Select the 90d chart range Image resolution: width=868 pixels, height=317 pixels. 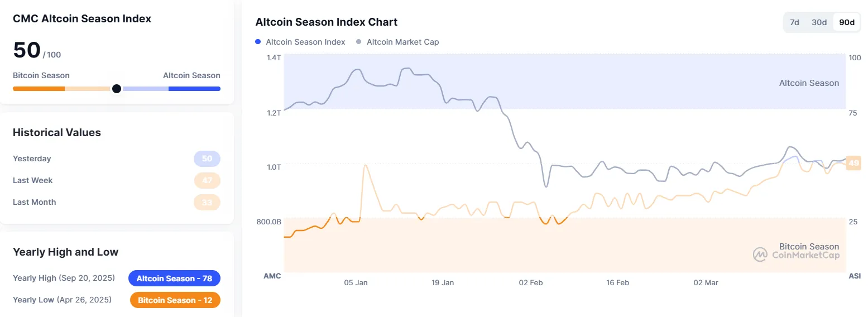click(x=847, y=22)
